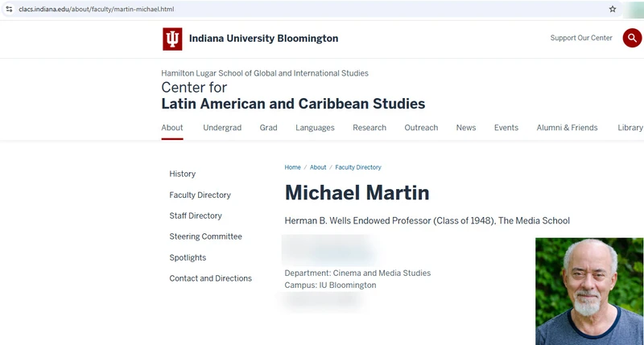The height and width of the screenshot is (345, 644).
Task: Open the red search magnifier button
Action: (632, 38)
